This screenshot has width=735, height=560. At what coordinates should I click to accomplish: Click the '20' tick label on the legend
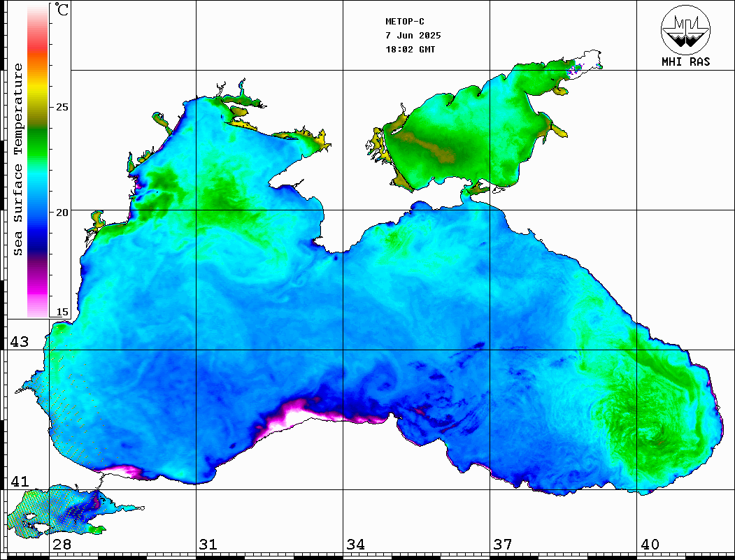[x=62, y=213]
